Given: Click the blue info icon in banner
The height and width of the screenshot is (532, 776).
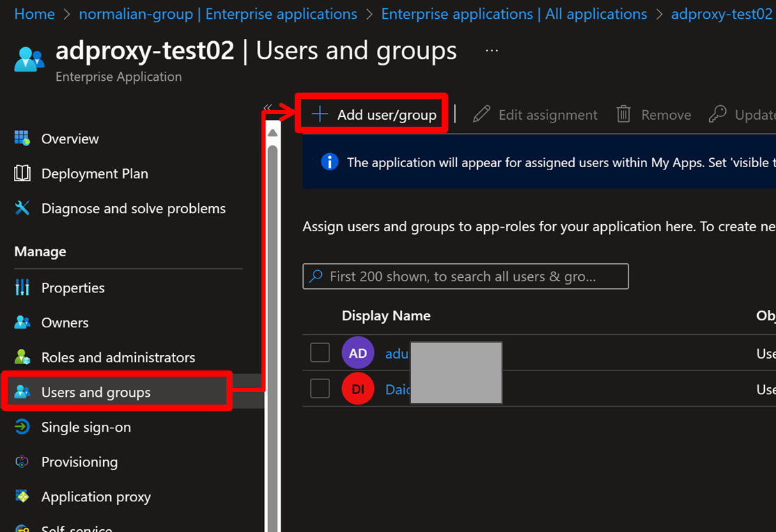Looking at the screenshot, I should point(329,162).
